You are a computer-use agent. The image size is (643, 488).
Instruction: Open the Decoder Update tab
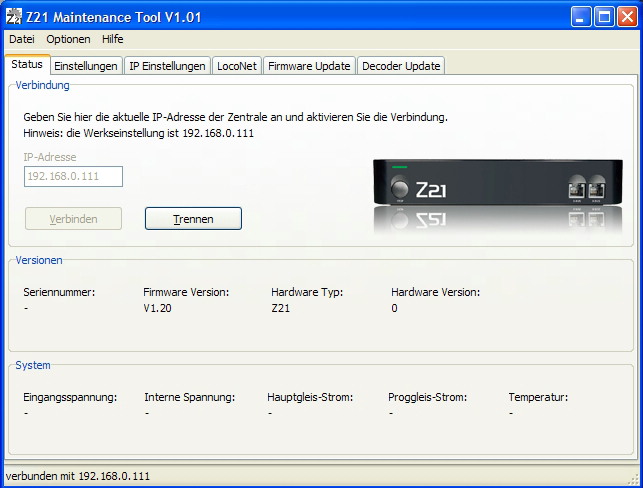coord(401,66)
